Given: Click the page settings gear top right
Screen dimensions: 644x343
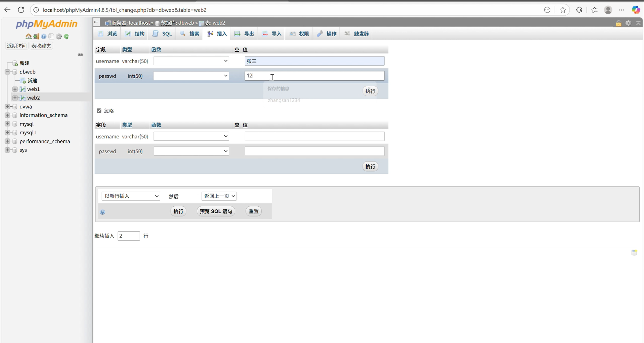Looking at the screenshot, I should pyautogui.click(x=628, y=23).
